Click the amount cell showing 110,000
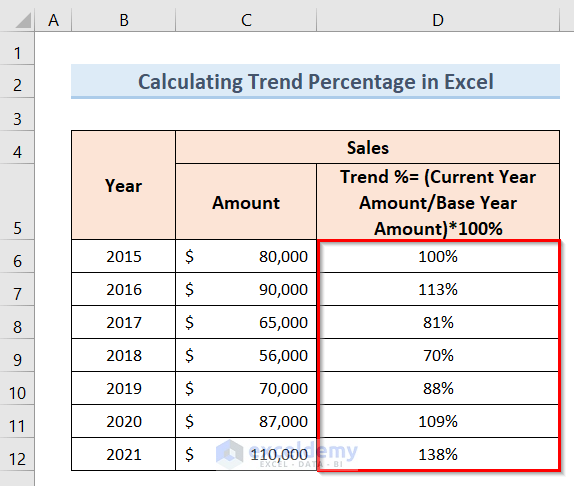 click(246, 454)
